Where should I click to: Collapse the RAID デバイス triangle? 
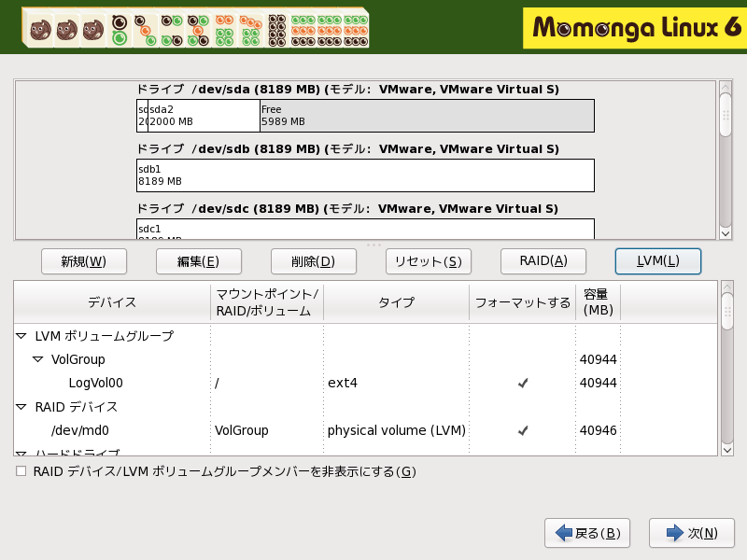[21, 407]
